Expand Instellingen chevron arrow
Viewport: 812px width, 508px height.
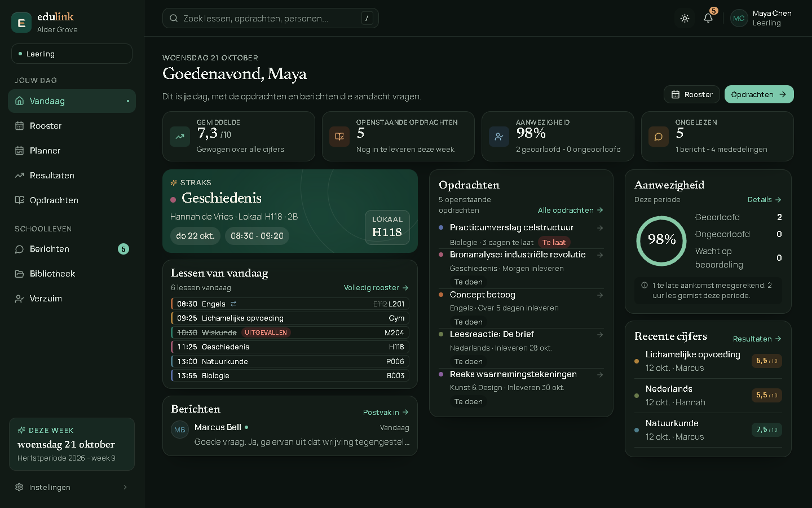[x=125, y=487]
